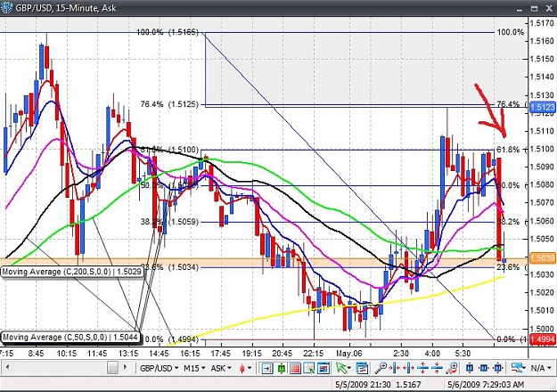Click the Moving Average (C,200,S,0,0) label
Screen dimensions: 557x392
pos(72,272)
